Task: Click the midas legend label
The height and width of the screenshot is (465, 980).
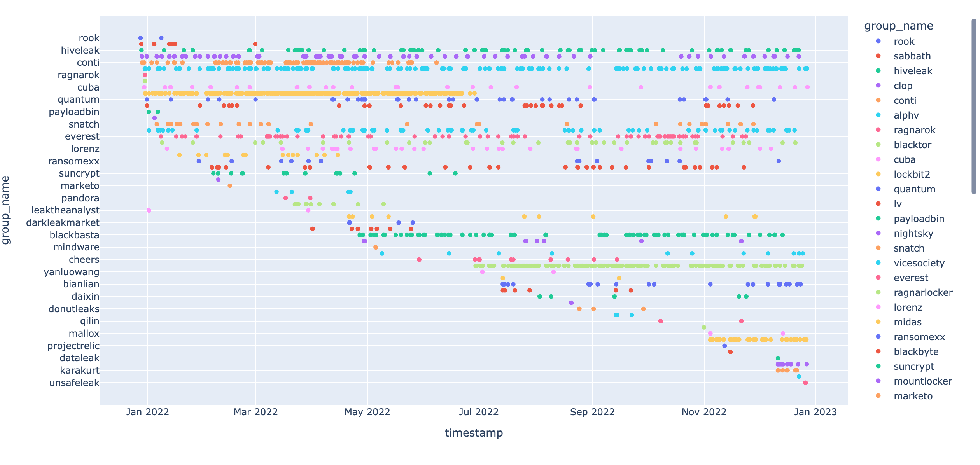Action: pos(908,322)
